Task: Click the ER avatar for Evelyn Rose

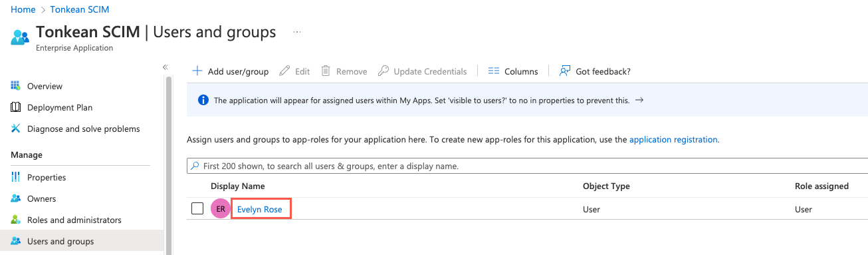Action: tap(221, 209)
